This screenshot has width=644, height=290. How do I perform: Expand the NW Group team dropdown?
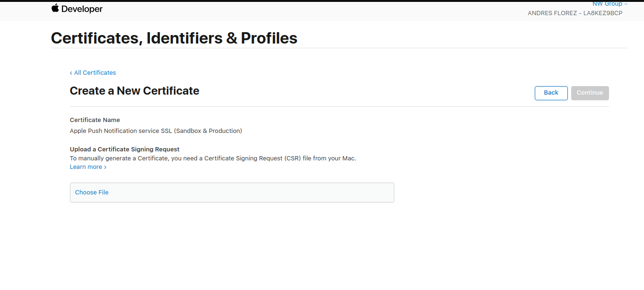[x=610, y=4]
